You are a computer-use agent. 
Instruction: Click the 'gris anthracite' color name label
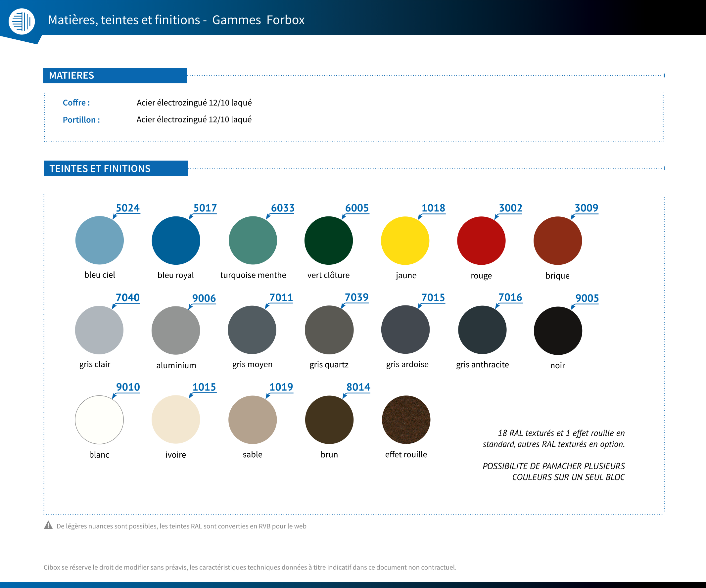pos(483,365)
